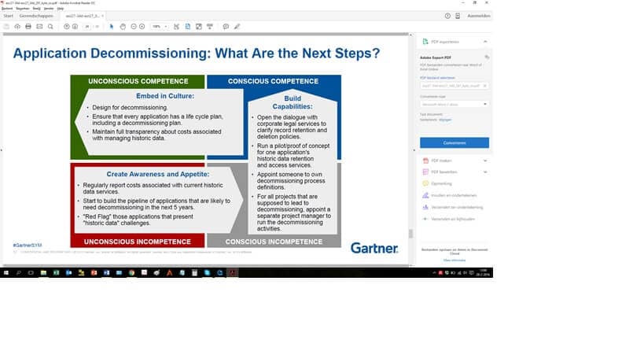Collapse right pane with splitter arrow
This screenshot has height=362, width=644.
[414, 150]
